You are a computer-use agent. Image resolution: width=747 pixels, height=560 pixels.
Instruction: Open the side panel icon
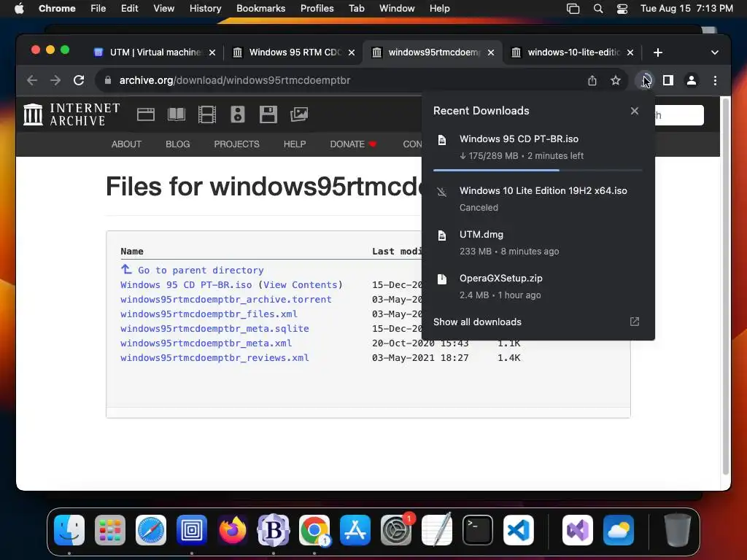pos(668,80)
